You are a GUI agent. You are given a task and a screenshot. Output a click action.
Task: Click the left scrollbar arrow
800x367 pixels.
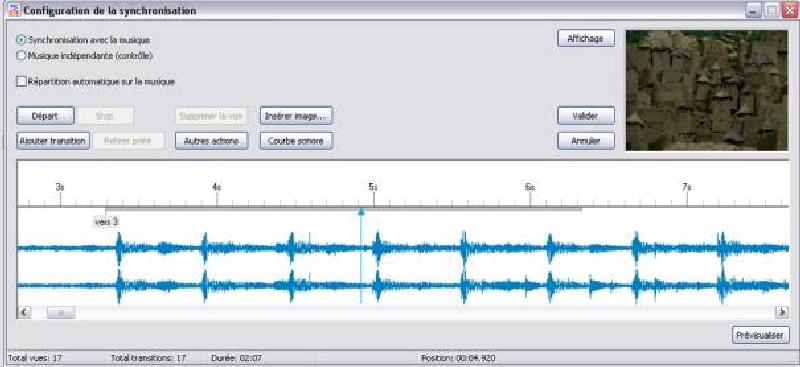coord(24,312)
